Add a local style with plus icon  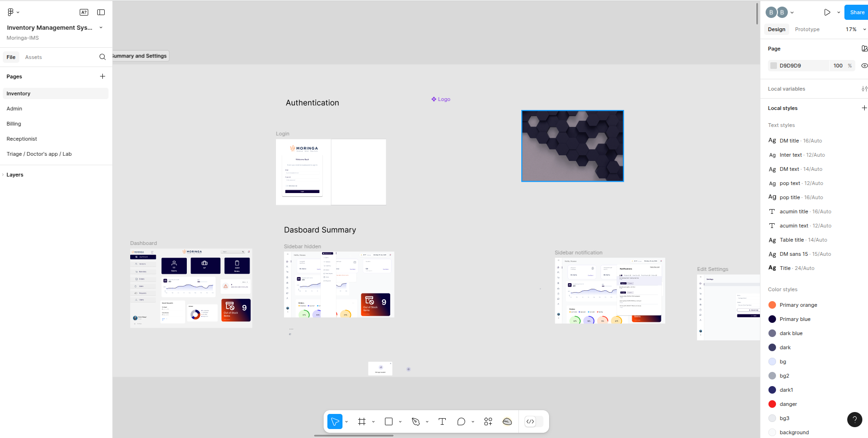(864, 108)
